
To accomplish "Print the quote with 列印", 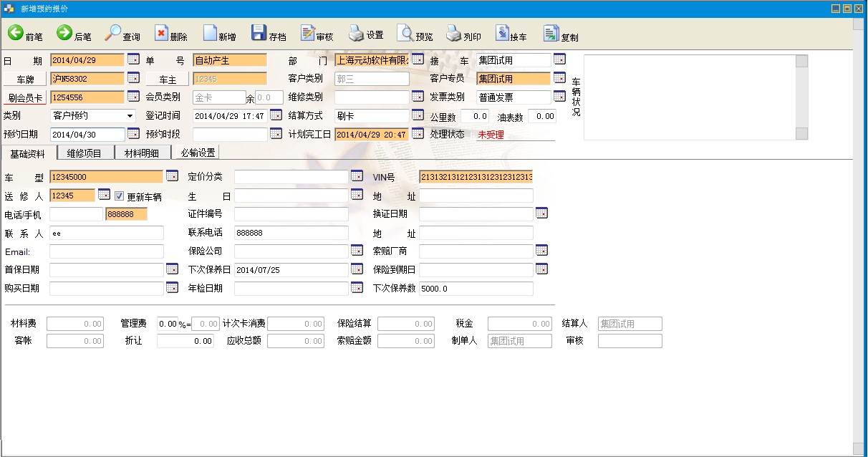I will (454, 33).
